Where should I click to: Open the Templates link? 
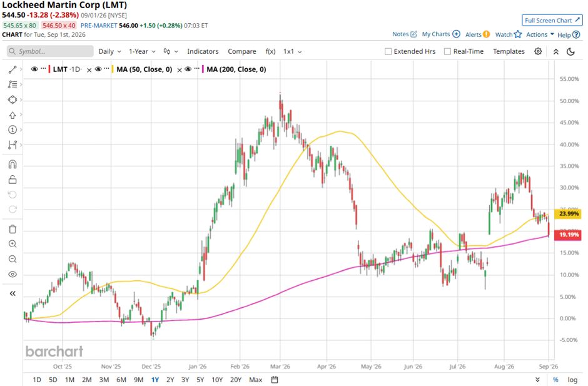coord(509,51)
